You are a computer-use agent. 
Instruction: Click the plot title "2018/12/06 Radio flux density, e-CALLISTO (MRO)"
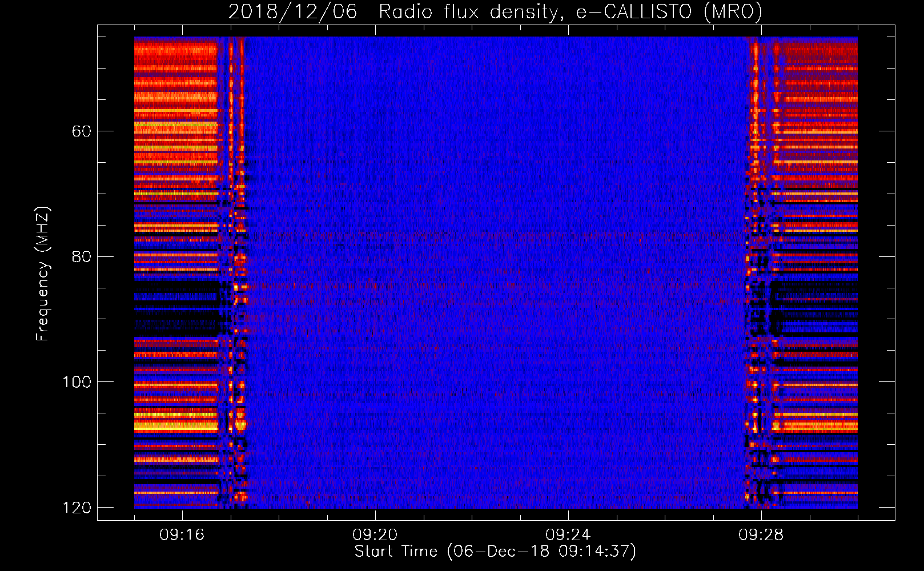tap(495, 12)
